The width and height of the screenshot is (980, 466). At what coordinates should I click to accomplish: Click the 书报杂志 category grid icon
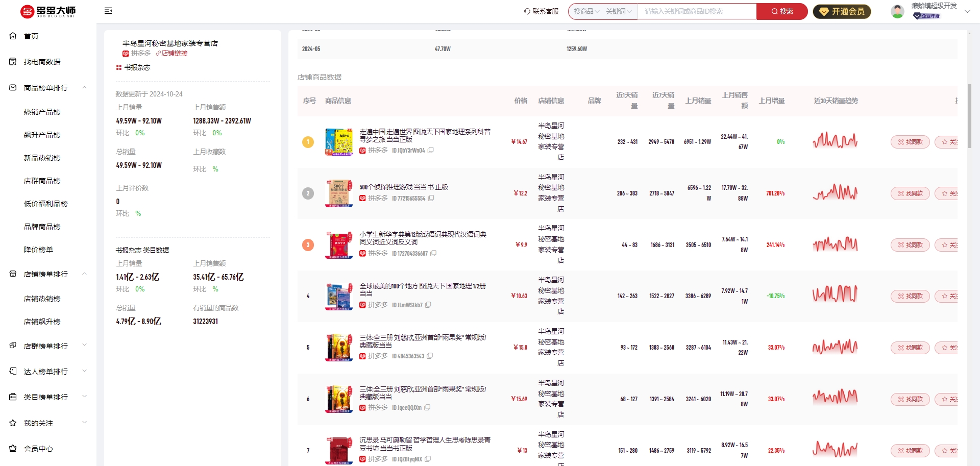click(118, 67)
